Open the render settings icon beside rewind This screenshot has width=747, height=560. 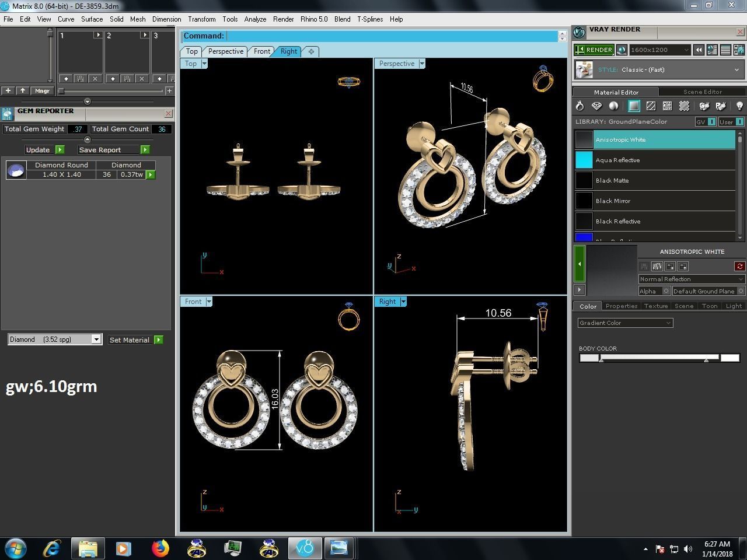click(712, 50)
